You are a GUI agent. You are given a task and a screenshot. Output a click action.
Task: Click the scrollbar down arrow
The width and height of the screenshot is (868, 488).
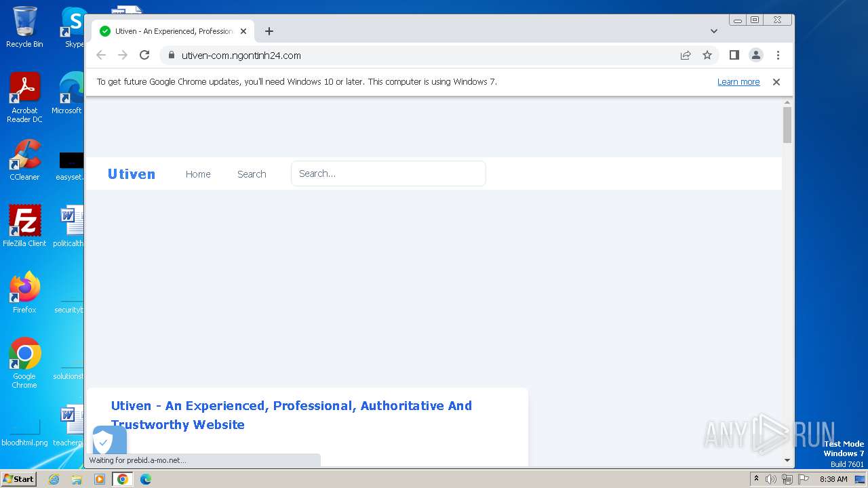787,460
